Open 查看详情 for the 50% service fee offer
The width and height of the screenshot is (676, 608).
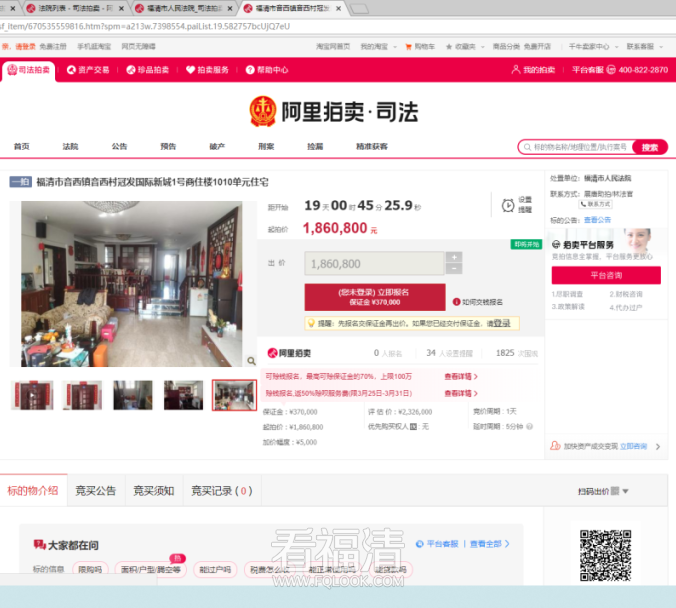coord(460,393)
